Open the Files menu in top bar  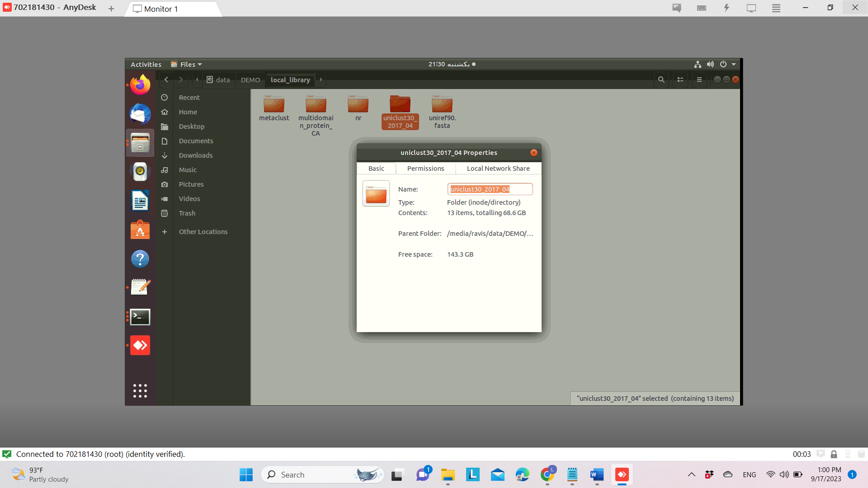[188, 64]
